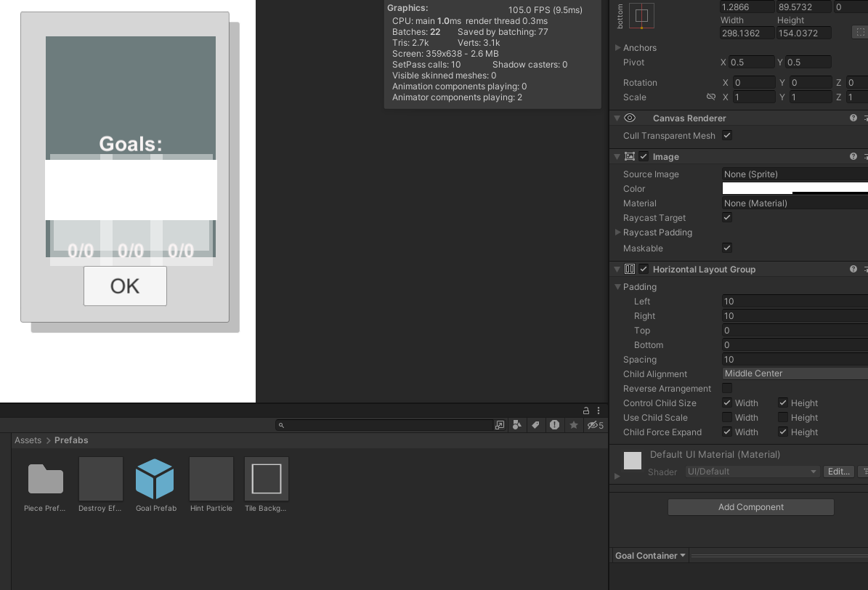868x590 pixels.
Task: Click the search by label tag icon
Action: tap(536, 425)
